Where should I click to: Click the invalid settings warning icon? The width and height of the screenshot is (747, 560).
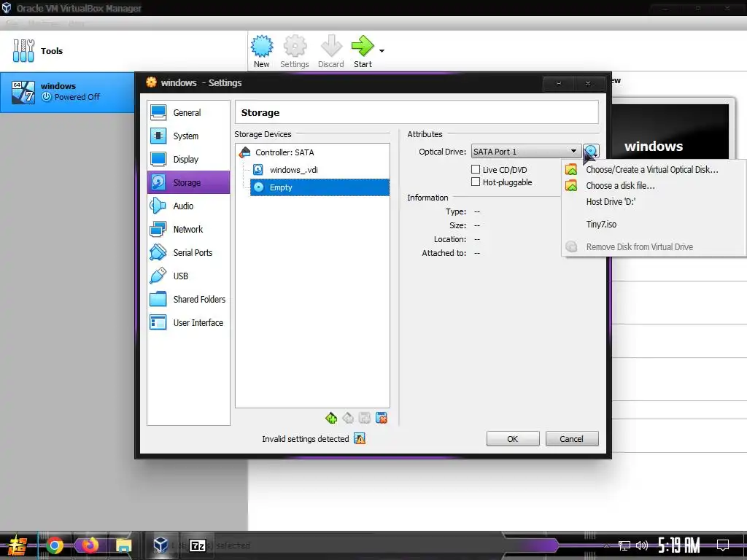coord(360,438)
